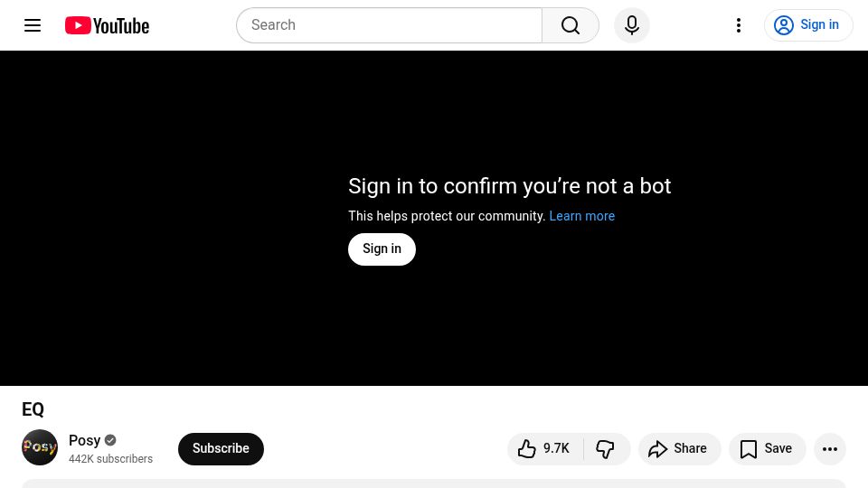Open more actions ellipsis under the video
The width and height of the screenshot is (868, 488).
tap(830, 449)
